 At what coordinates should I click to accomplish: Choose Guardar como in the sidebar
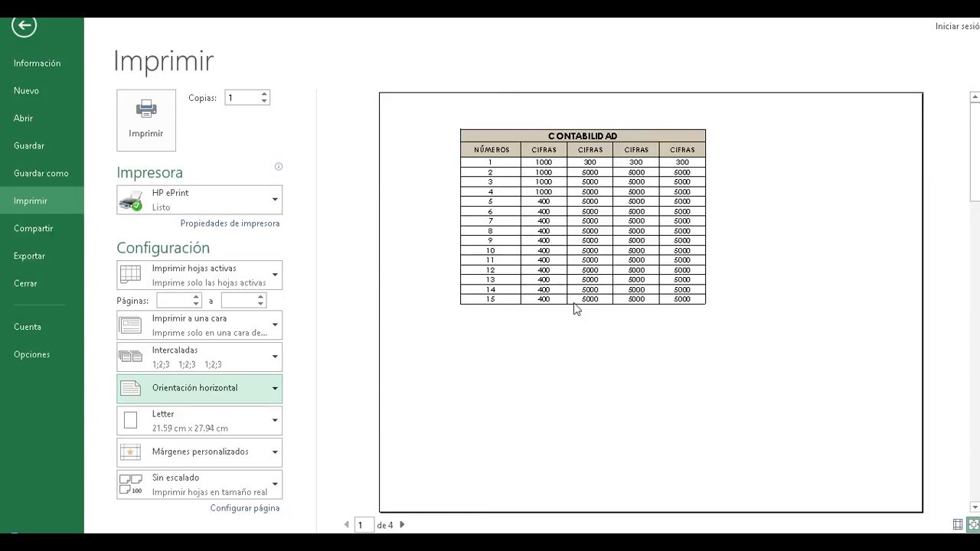click(x=42, y=173)
